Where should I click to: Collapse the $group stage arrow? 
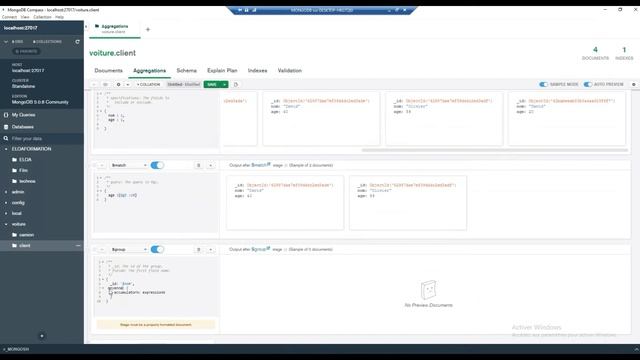pos(102,249)
